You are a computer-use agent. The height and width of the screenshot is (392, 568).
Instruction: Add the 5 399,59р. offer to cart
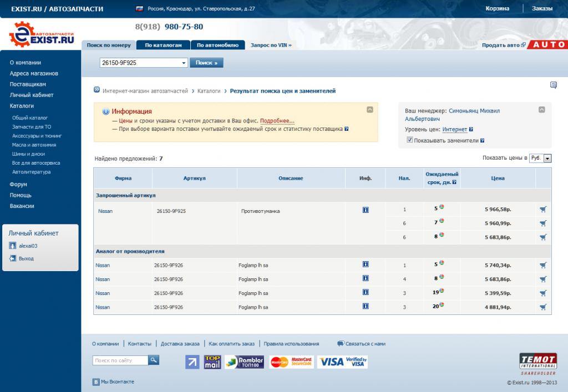(542, 293)
